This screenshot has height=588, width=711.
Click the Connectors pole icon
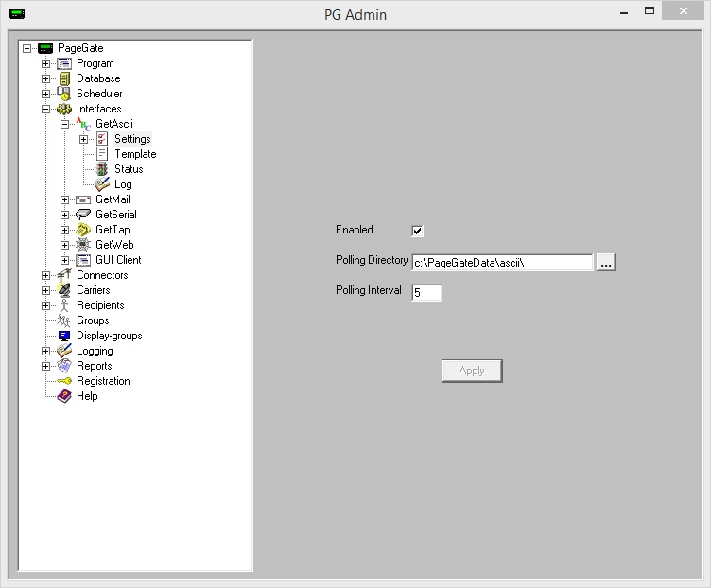[x=64, y=275]
